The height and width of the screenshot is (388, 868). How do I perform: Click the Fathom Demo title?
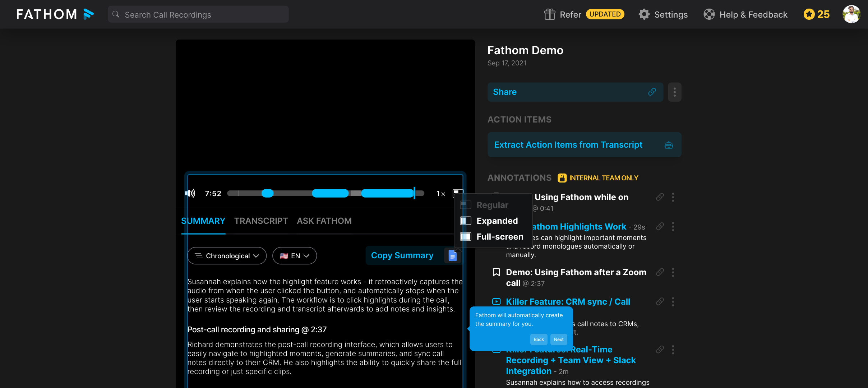525,50
